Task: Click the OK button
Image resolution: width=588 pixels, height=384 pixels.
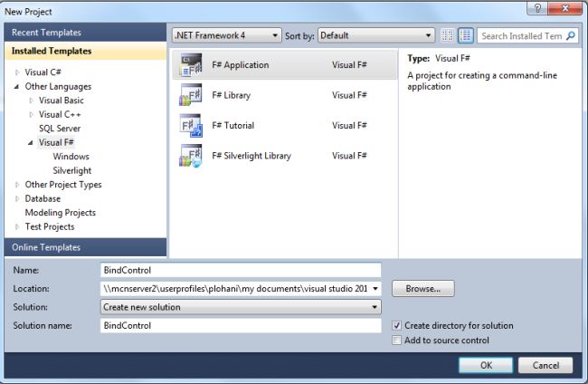Action: tap(486, 365)
